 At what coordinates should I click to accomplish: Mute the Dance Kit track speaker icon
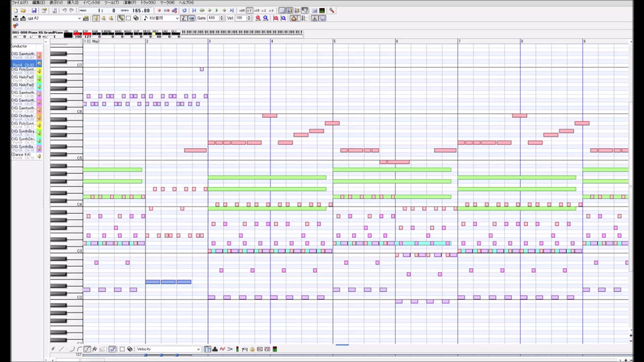pyautogui.click(x=39, y=156)
